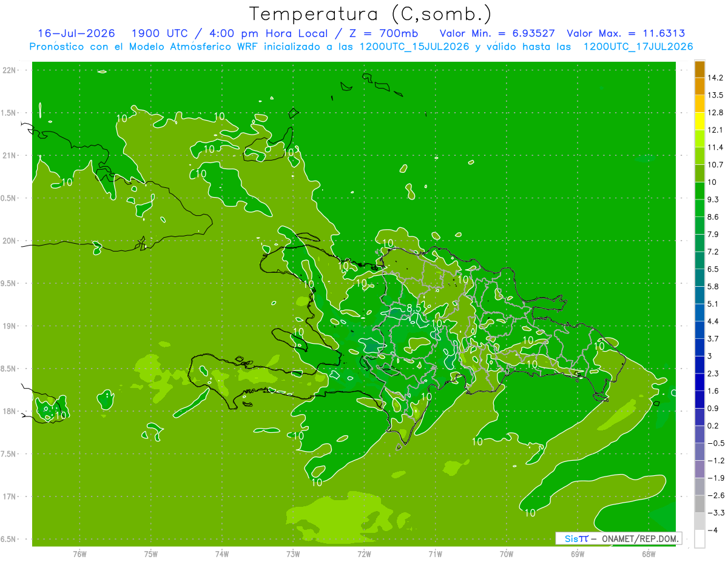Pick the blue swatch between 3.7 and 4.4

(x=699, y=330)
